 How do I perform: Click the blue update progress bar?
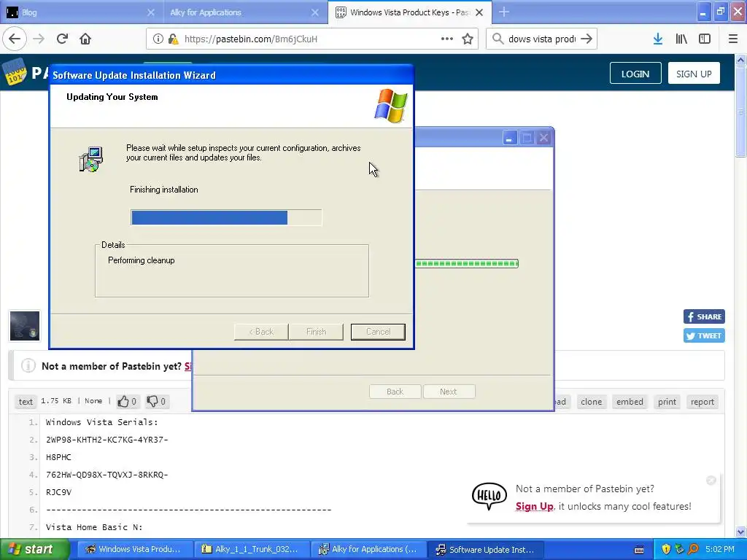pos(226,217)
